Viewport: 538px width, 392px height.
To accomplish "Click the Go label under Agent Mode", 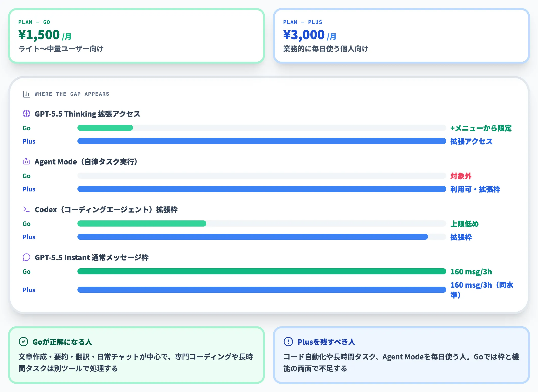I will [26, 176].
